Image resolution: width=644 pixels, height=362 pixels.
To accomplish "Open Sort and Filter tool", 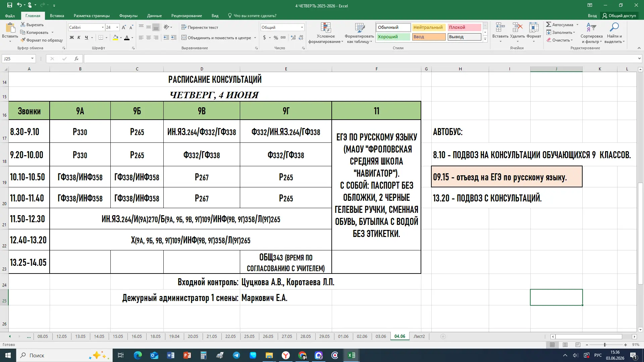I will (591, 27).
